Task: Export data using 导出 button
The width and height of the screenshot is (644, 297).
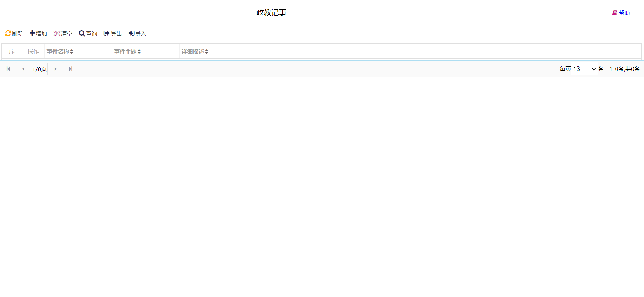Action: click(113, 34)
